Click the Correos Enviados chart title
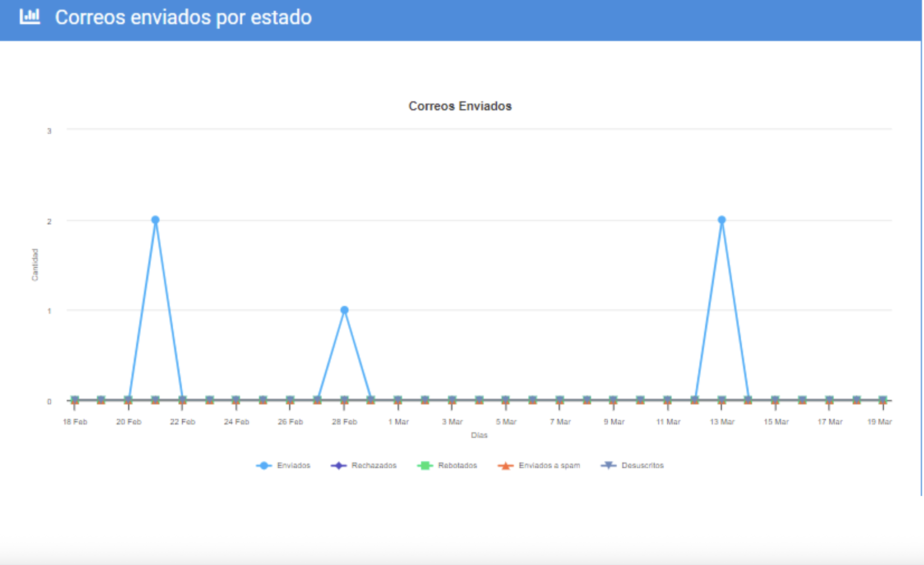924x565 pixels. pos(460,106)
